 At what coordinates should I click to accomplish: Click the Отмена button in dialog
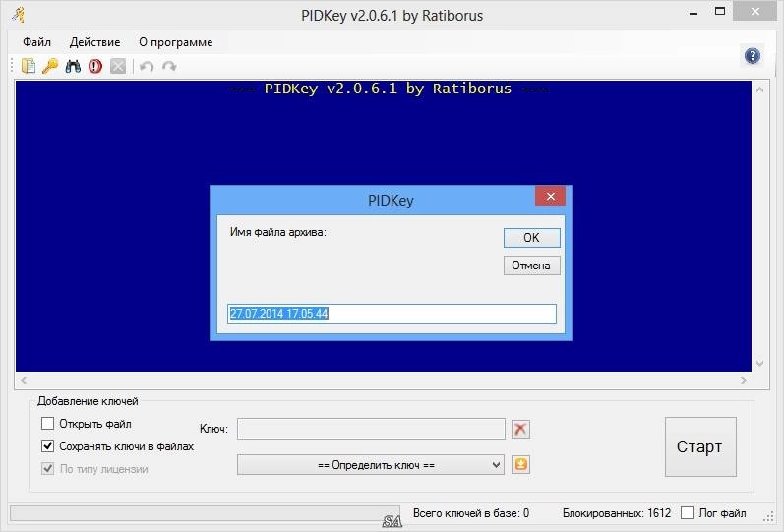point(531,266)
